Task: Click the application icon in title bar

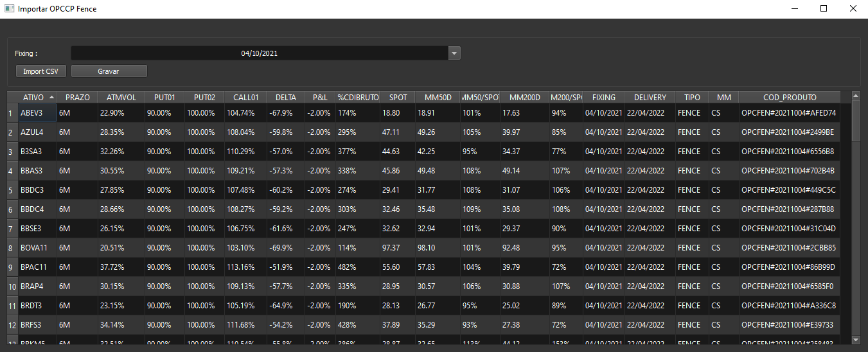Action: click(9, 9)
